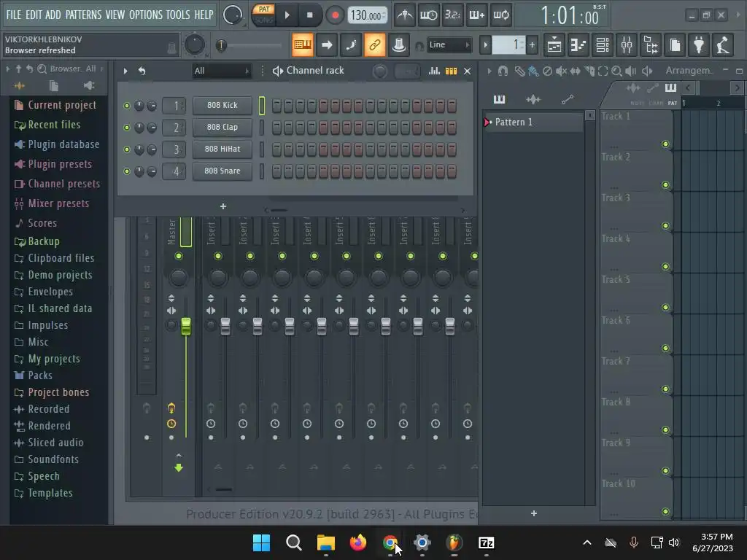Open the browser toolbar icon
Viewport: 747px width, 560px height.
(x=651, y=45)
